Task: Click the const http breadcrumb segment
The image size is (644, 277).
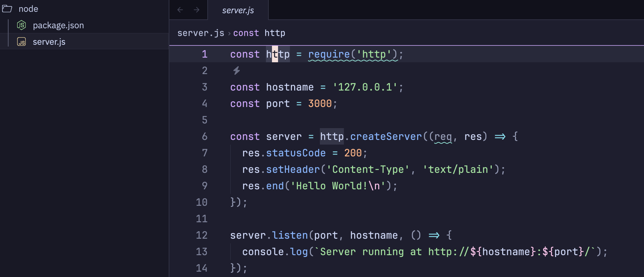Action: coord(259,33)
